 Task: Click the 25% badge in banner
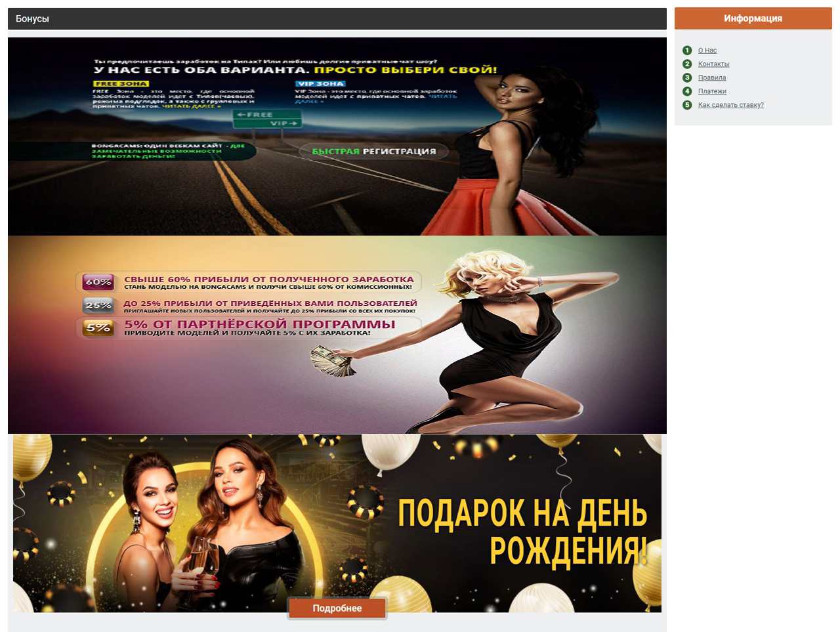click(98, 305)
